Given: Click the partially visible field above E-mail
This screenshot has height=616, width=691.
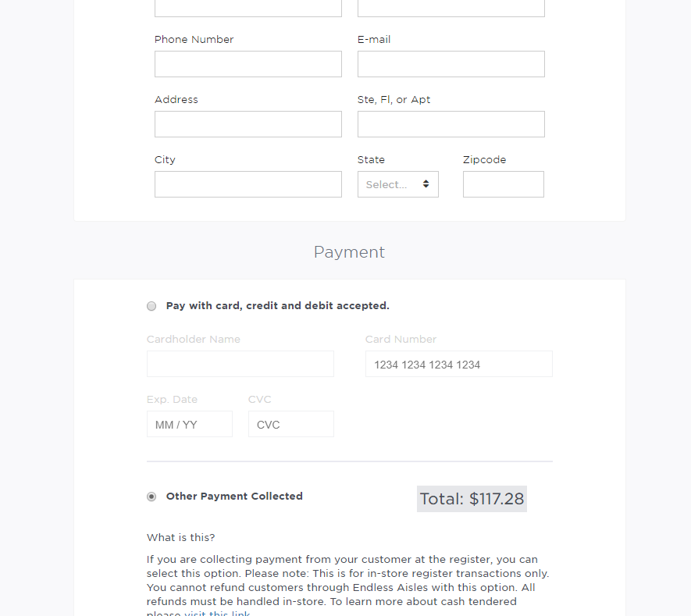Looking at the screenshot, I should click(451, 8).
